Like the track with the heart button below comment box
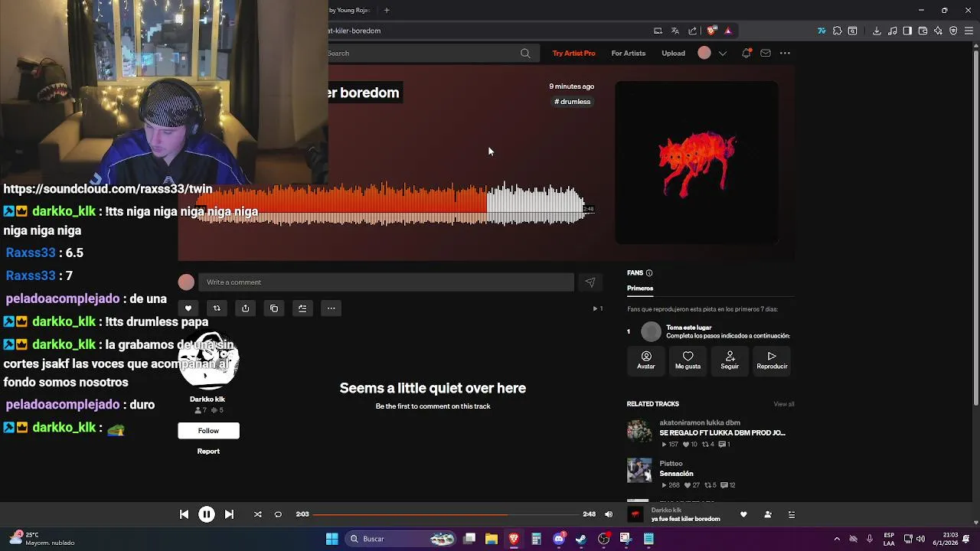This screenshot has width=980, height=551. click(x=188, y=308)
